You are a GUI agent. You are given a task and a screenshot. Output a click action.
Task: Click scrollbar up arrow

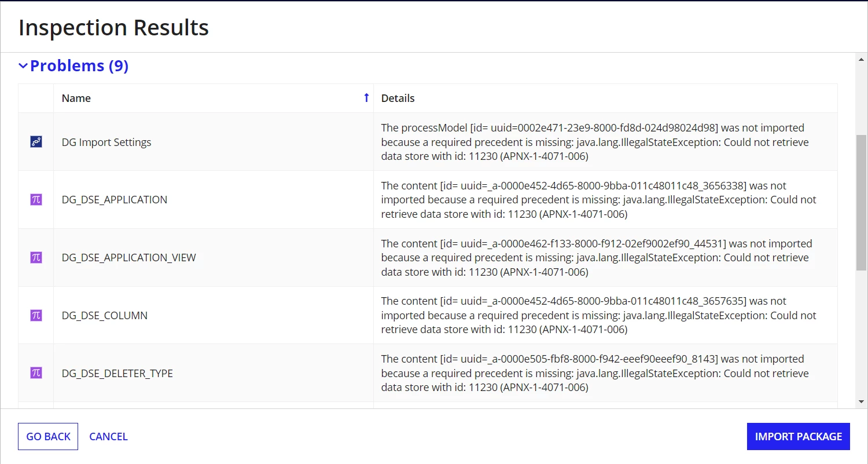tap(861, 60)
